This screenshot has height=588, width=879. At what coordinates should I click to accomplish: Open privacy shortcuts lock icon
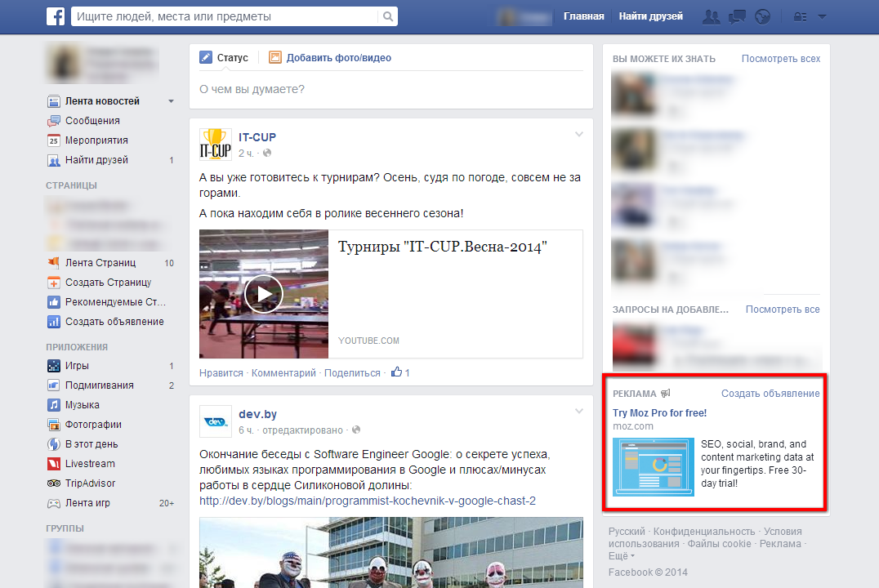click(x=800, y=17)
